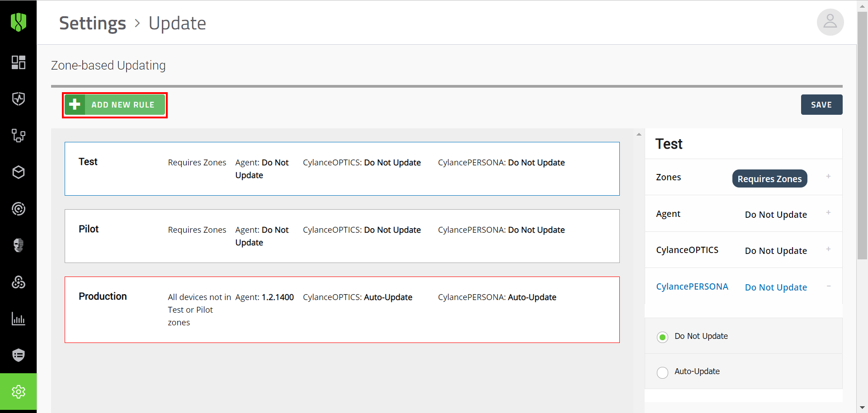
Task: Click the Cylance shield logo
Action: (x=19, y=22)
